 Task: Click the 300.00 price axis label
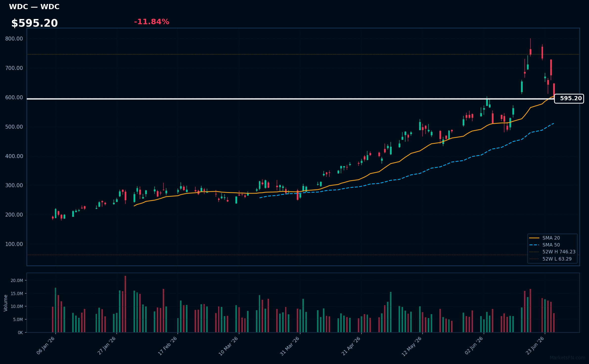coord(14,185)
